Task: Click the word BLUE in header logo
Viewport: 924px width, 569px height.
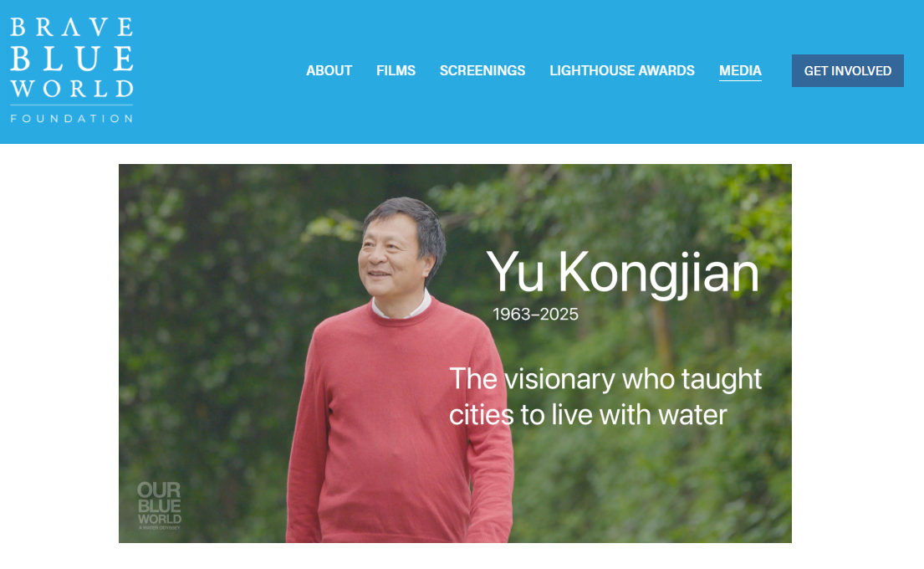Action: 71,59
